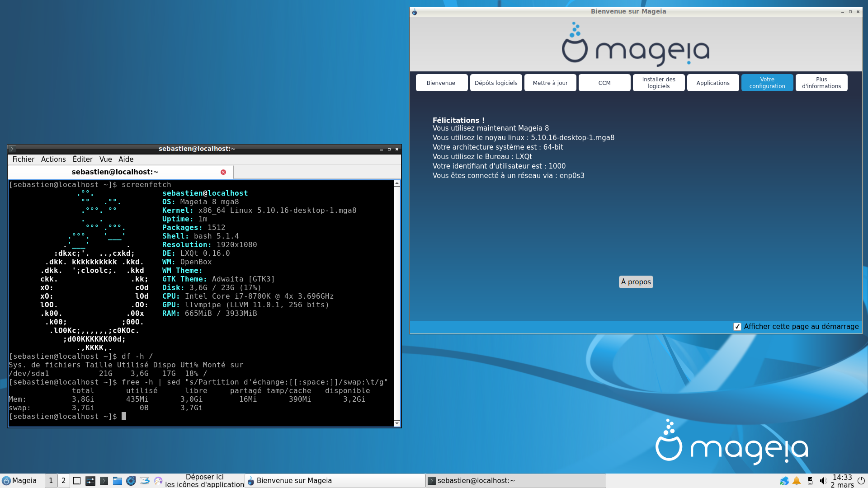Click the 'RAM: 665MiB / 3933MiB' line
The image size is (868, 488).
pos(210,314)
